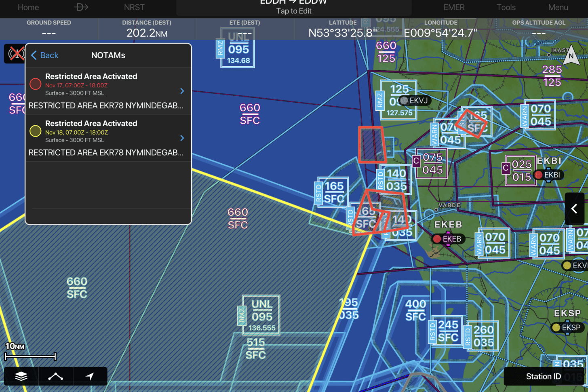Open the map layers icon
The height and width of the screenshot is (392, 588).
21,376
